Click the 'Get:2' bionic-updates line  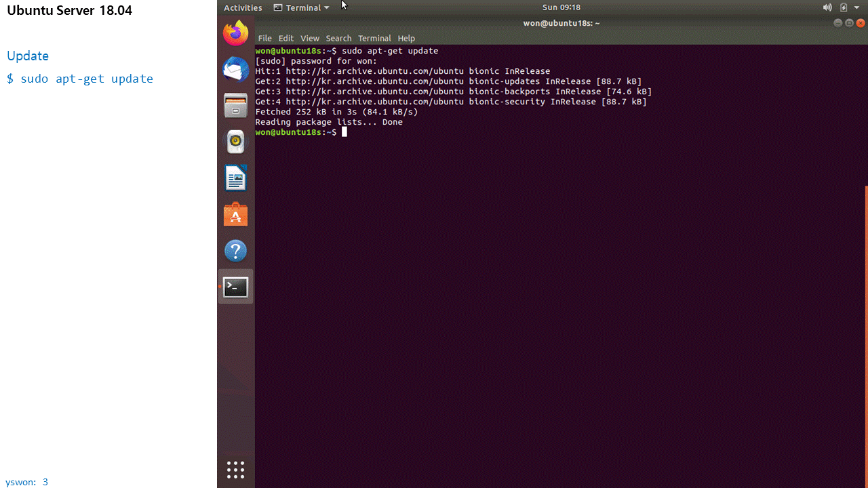(x=448, y=81)
